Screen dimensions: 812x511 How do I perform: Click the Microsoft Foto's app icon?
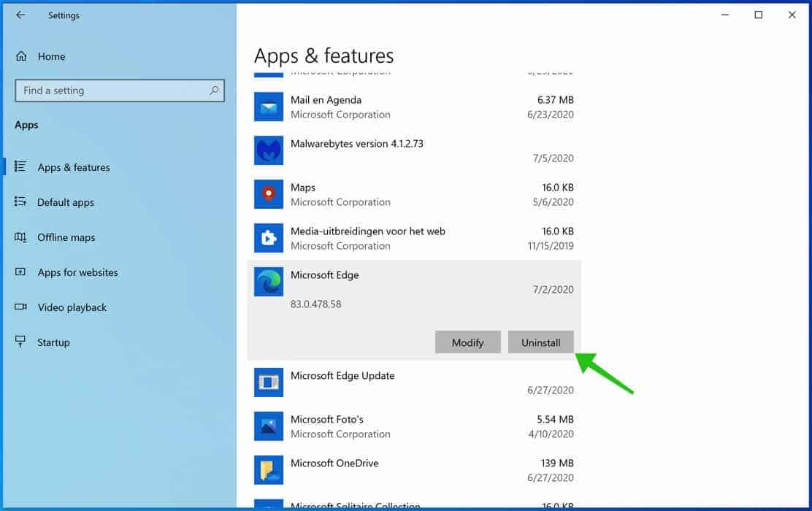(x=268, y=426)
